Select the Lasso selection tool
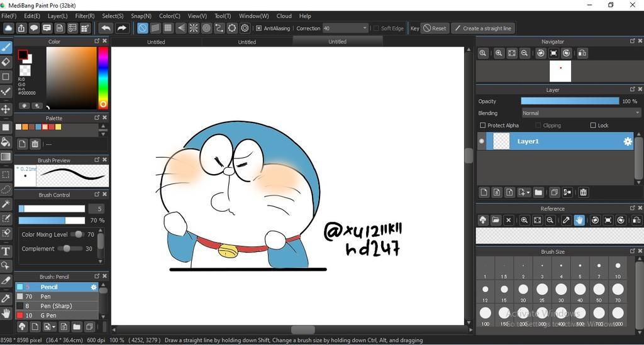 click(6, 189)
